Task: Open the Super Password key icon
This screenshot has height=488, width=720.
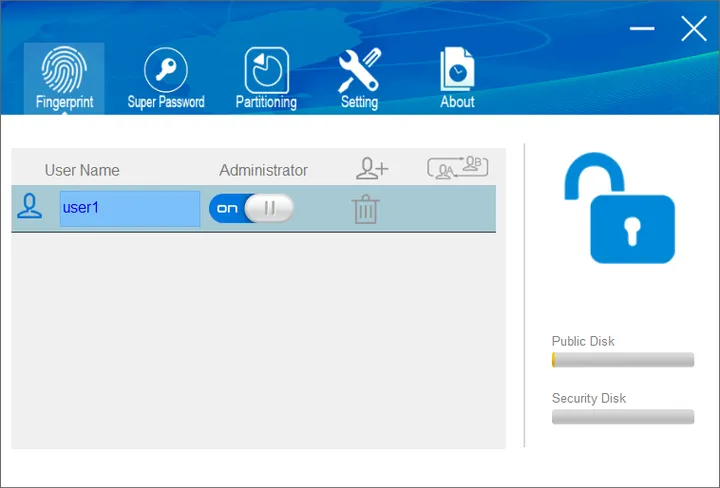Action: 166,70
